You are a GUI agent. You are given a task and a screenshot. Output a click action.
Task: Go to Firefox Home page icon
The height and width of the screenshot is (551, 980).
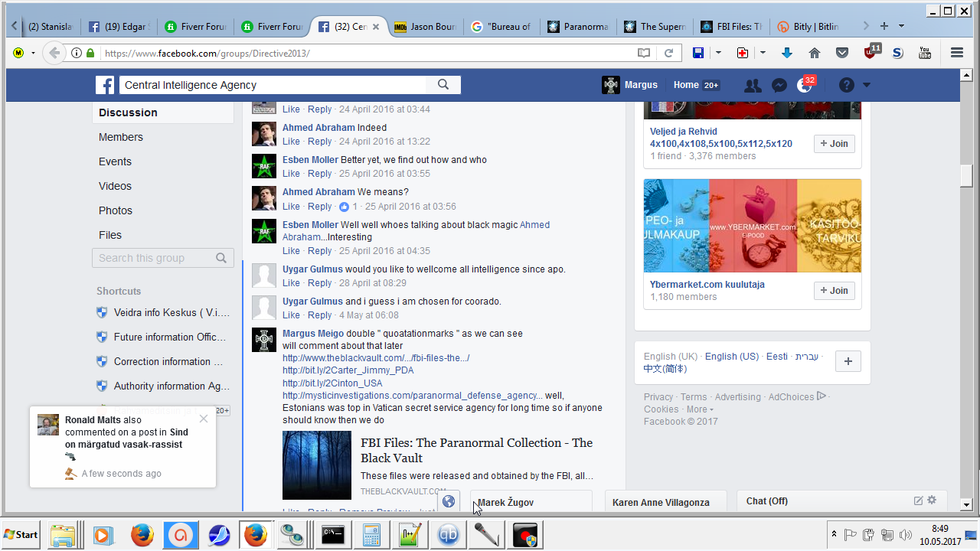click(x=815, y=53)
